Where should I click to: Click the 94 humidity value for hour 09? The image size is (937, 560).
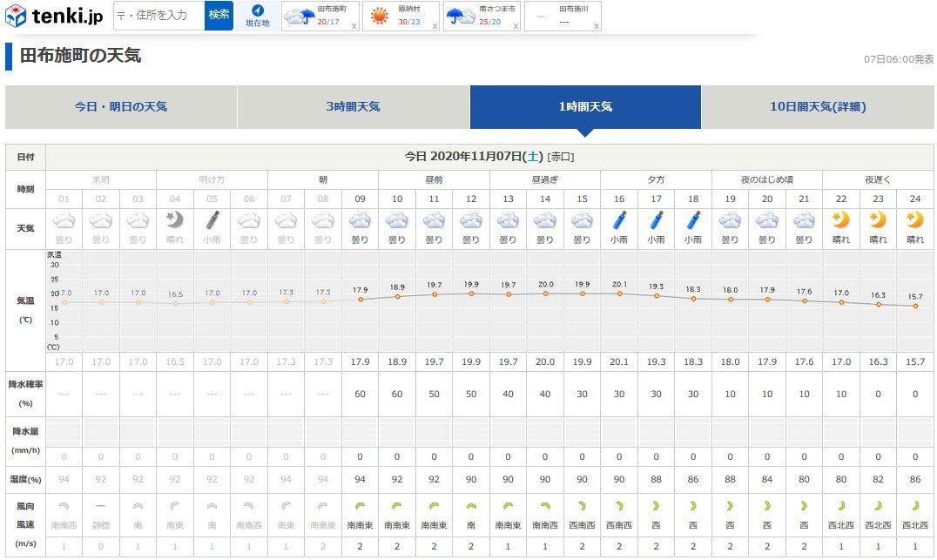[x=360, y=479]
